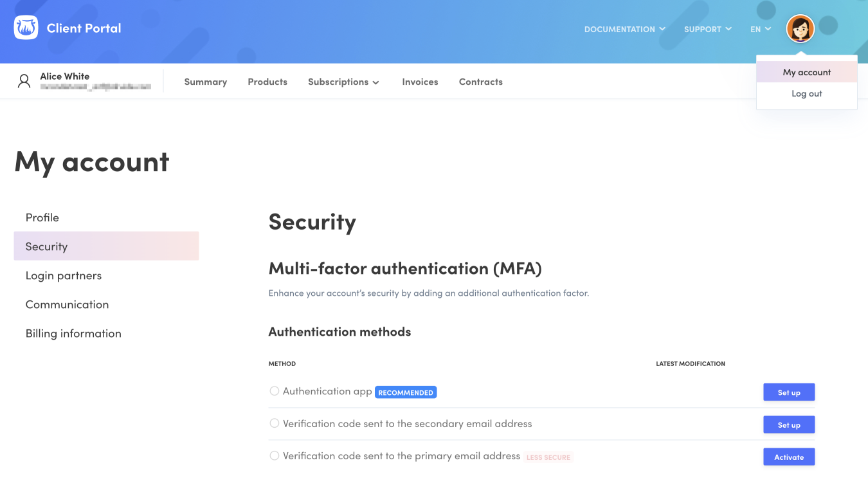Image resolution: width=868 pixels, height=503 pixels.
Task: Click the person icon beside Alice White
Action: pyautogui.click(x=24, y=81)
